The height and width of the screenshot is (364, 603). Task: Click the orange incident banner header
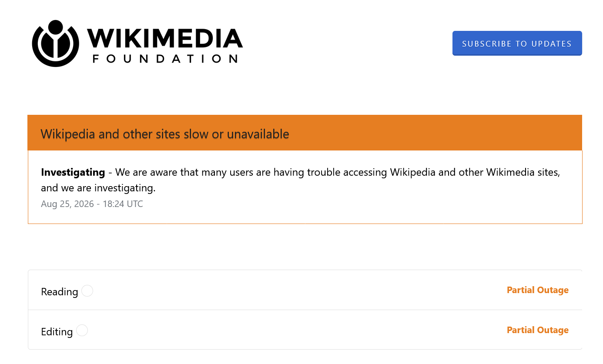pyautogui.click(x=305, y=133)
